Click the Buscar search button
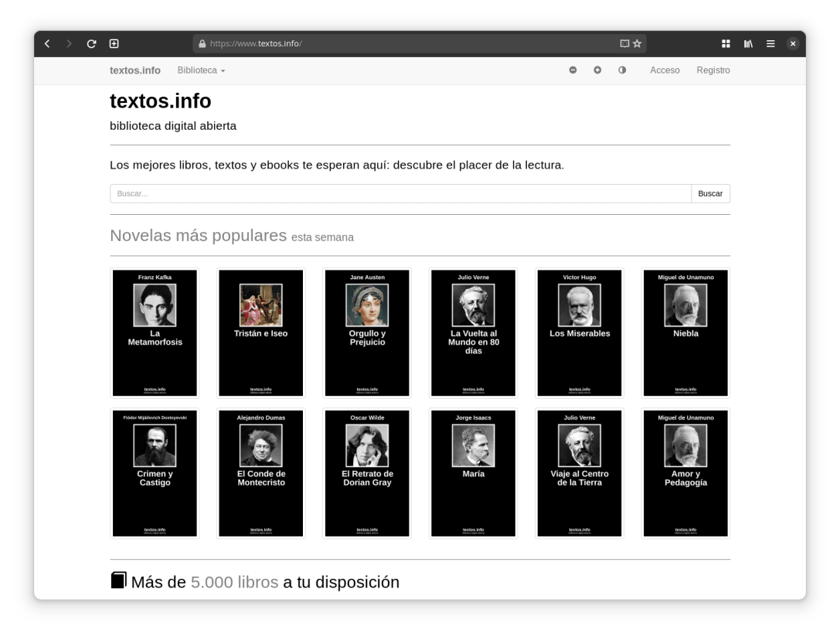This screenshot has height=637, width=840. [710, 193]
